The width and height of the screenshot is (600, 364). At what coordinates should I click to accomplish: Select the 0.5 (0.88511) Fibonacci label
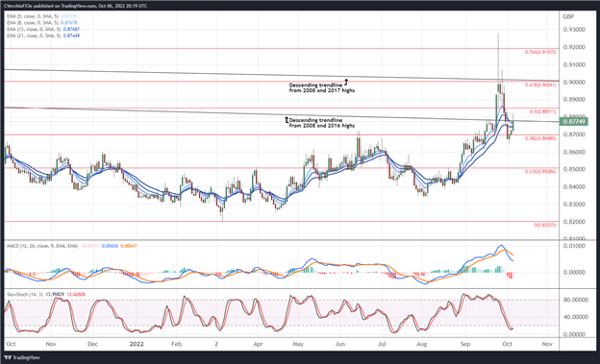click(x=543, y=111)
